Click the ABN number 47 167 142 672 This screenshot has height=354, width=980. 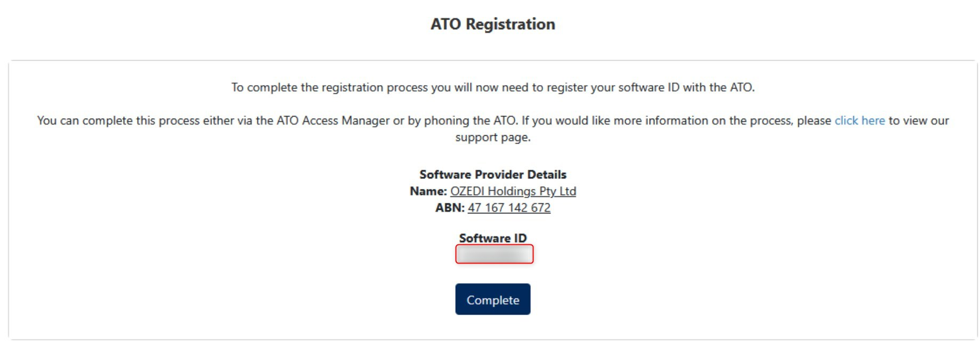point(508,208)
